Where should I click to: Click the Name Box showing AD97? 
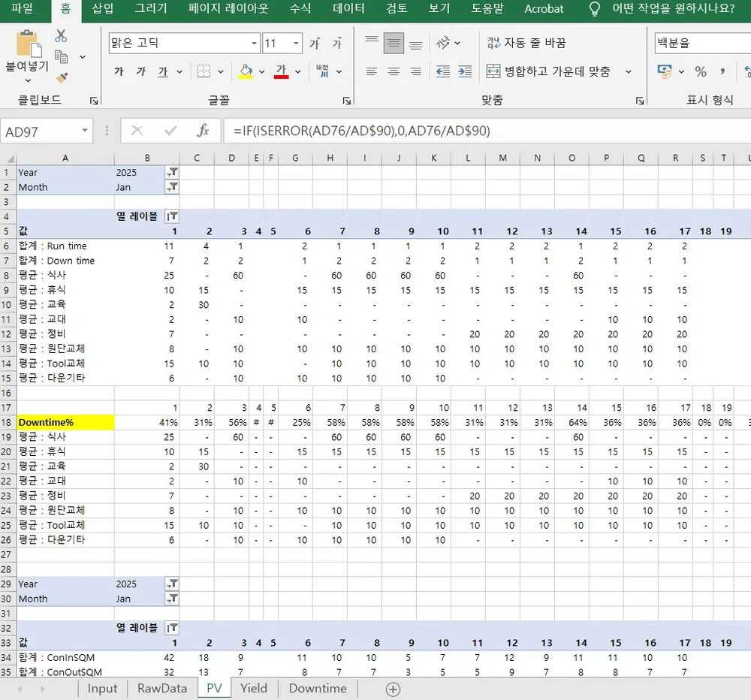pyautogui.click(x=47, y=131)
